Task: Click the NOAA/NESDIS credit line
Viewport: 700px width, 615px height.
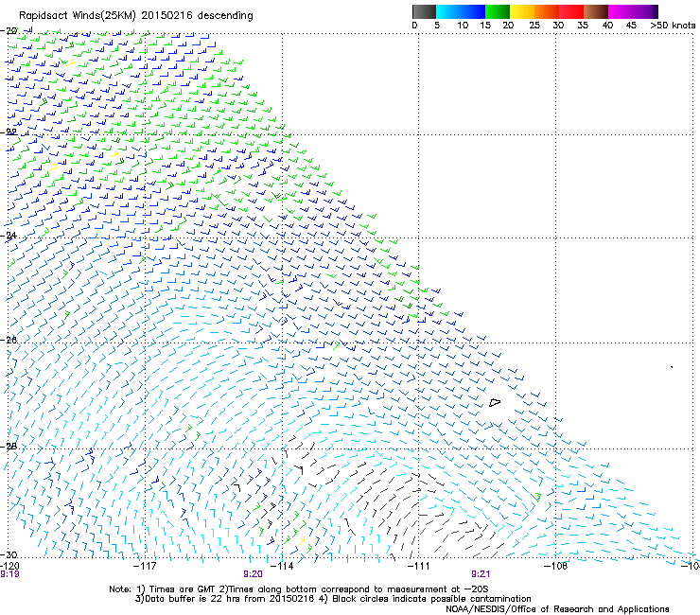Action: tap(557, 609)
